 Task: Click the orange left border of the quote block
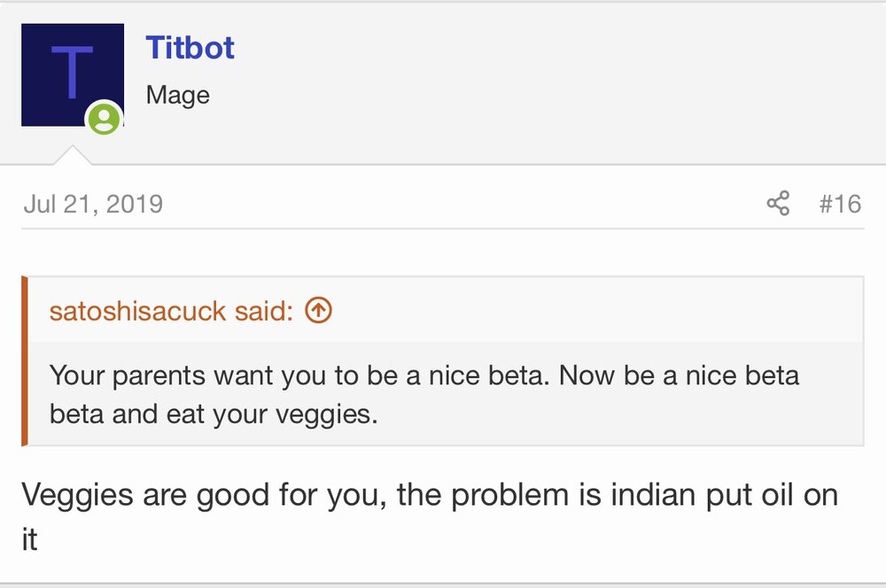pyautogui.click(x=24, y=361)
